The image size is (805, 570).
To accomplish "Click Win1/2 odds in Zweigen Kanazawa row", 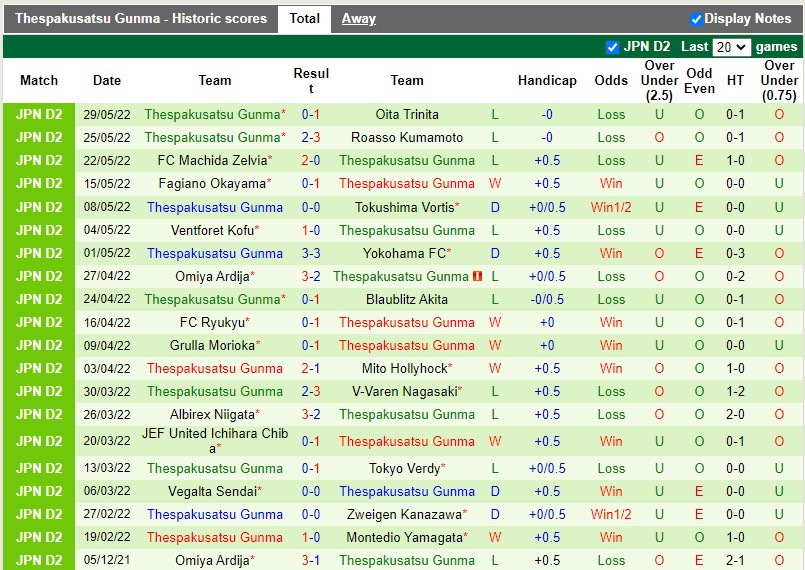I will (611, 515).
